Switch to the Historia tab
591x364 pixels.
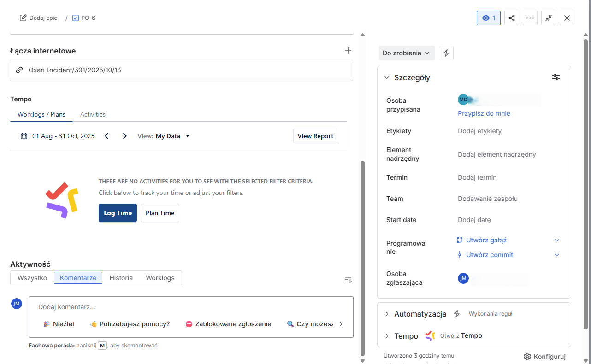[121, 278]
